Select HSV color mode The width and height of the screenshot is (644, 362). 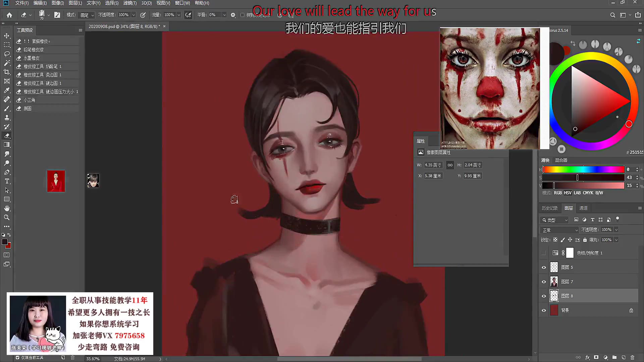(568, 193)
